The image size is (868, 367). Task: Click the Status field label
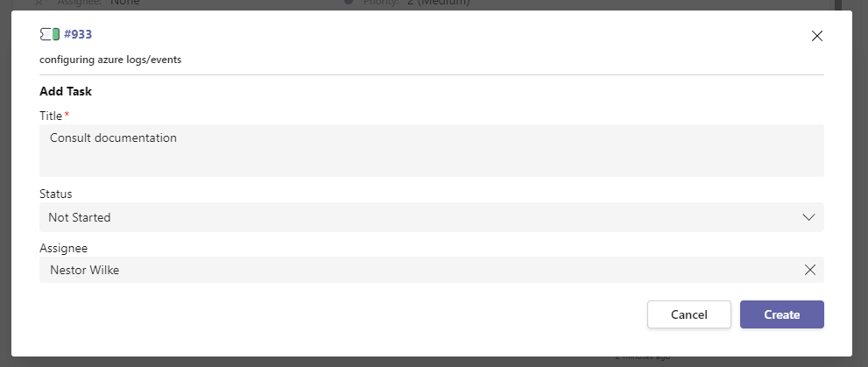(x=56, y=194)
